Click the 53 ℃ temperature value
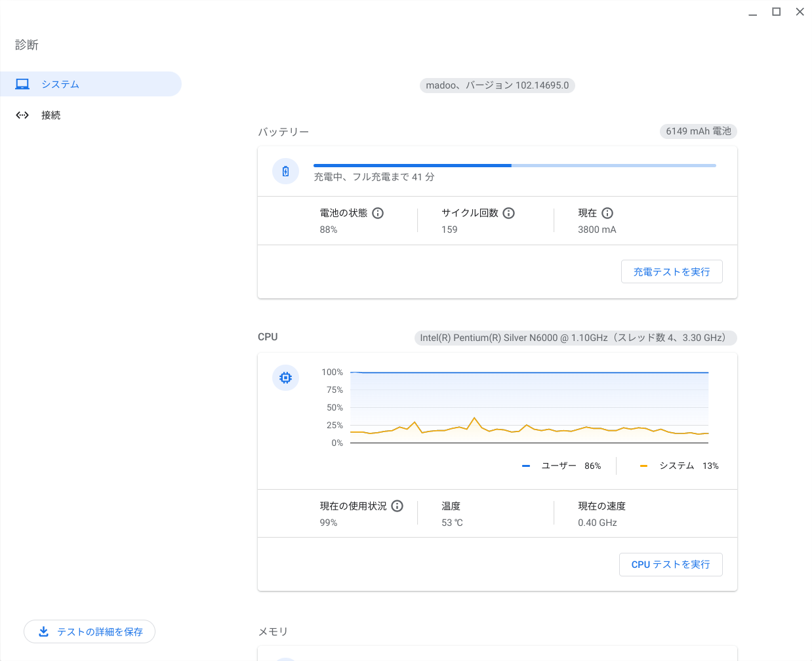Screen dimensions: 812x661 [x=452, y=523]
